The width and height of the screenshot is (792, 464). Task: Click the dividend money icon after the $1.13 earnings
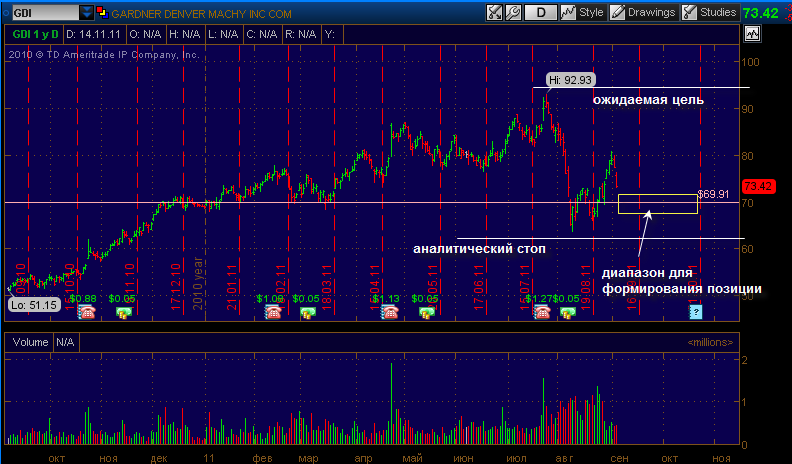[x=427, y=313]
